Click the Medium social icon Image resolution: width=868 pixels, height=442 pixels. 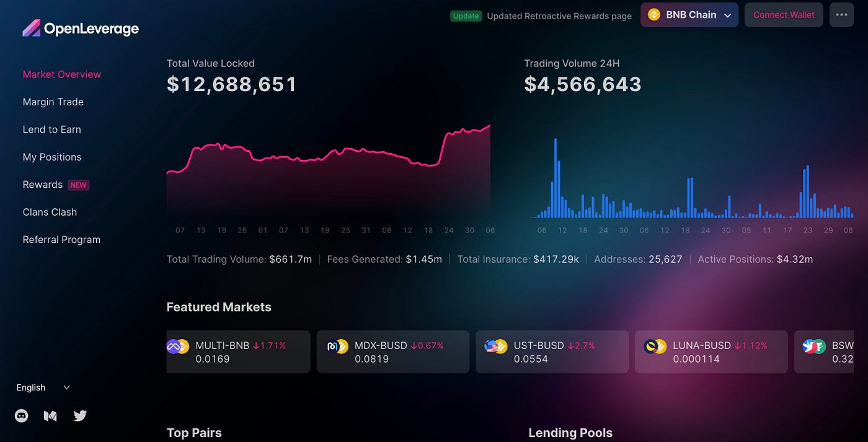pos(50,415)
